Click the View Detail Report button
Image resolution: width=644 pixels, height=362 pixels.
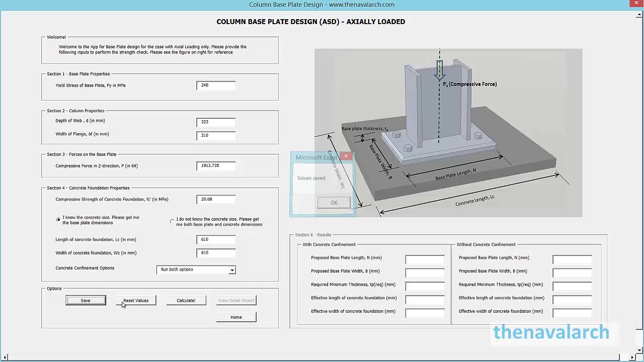point(236,300)
